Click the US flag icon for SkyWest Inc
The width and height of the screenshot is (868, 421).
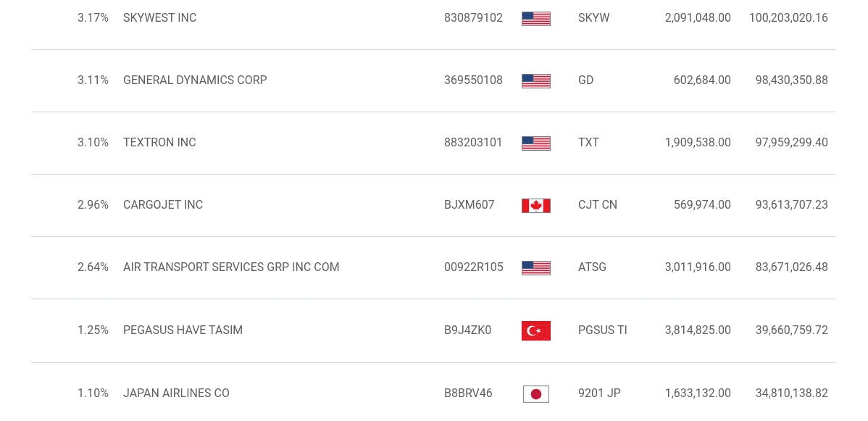(536, 18)
